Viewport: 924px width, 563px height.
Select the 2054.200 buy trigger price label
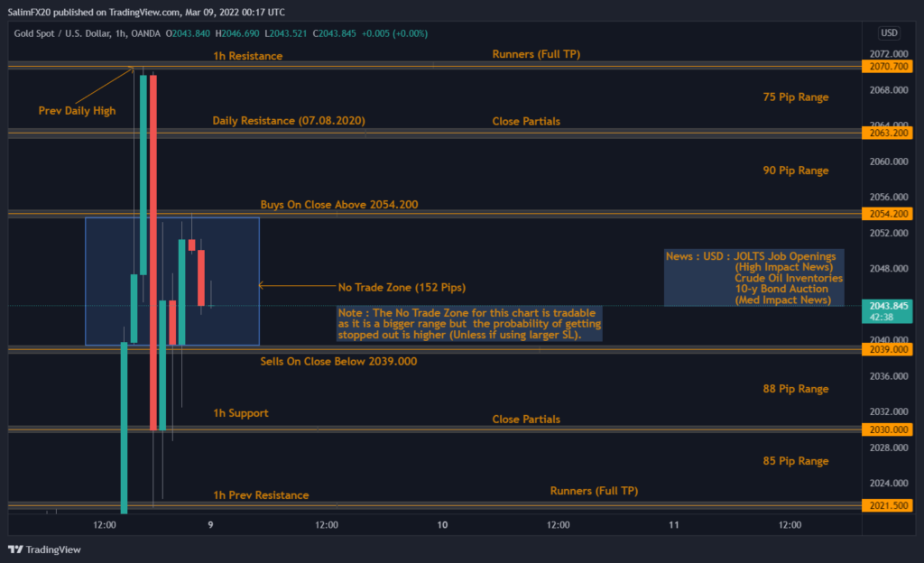click(888, 214)
